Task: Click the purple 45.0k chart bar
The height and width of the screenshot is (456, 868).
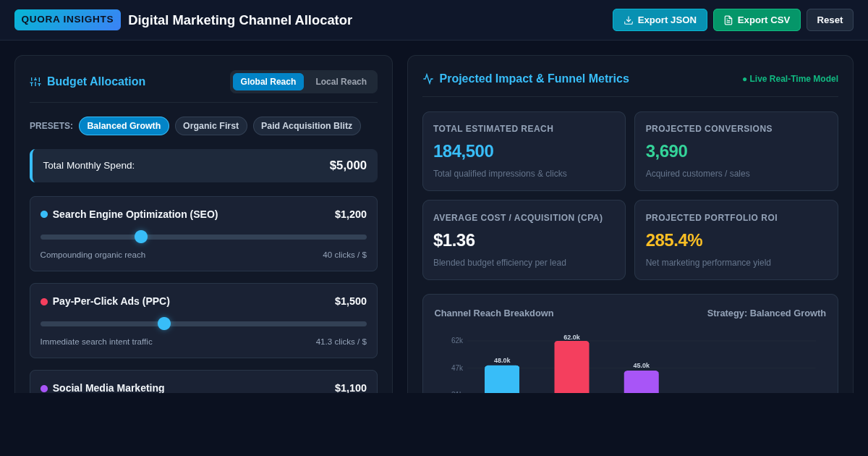Action: coord(642,382)
